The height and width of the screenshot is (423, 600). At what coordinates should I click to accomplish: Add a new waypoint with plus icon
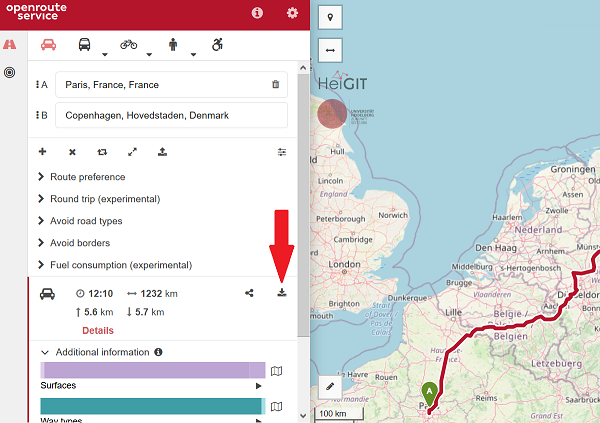pyautogui.click(x=42, y=152)
